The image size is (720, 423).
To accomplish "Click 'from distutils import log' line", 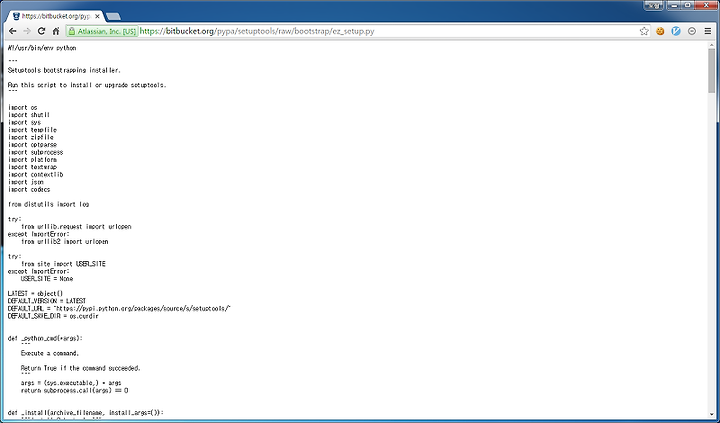I will [48, 204].
